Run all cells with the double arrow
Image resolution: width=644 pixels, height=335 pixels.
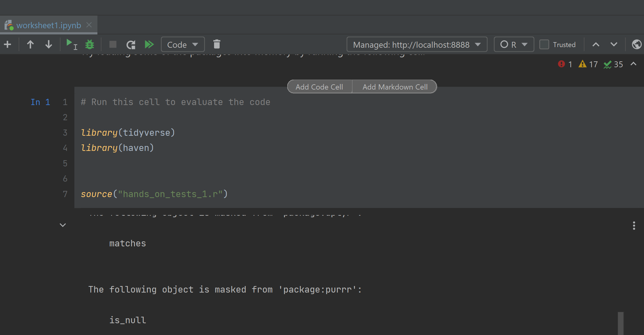coord(149,45)
